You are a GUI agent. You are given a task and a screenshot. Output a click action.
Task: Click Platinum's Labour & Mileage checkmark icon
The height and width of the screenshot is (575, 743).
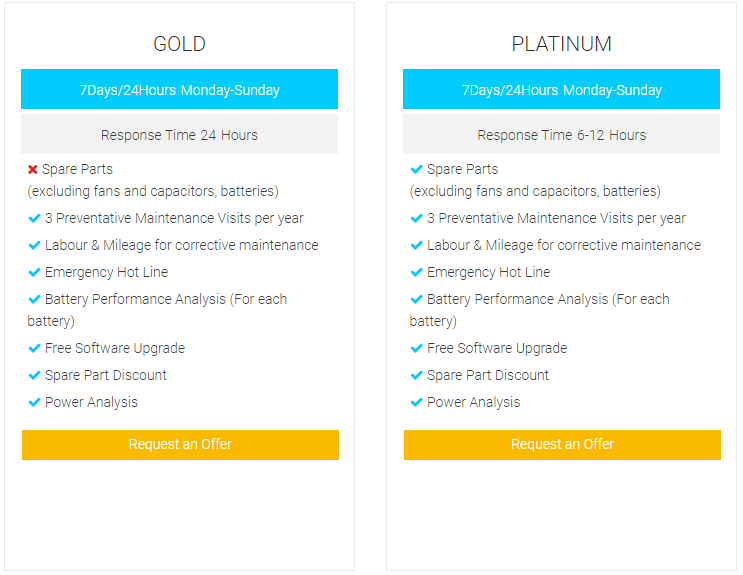click(416, 245)
